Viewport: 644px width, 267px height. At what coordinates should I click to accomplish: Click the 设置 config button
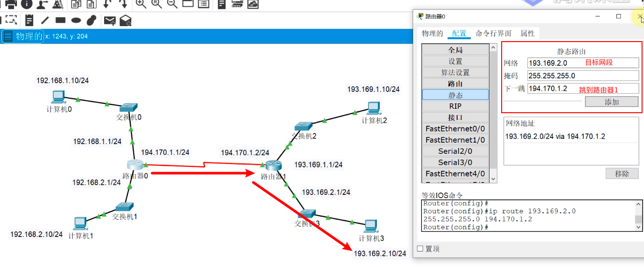(x=455, y=61)
